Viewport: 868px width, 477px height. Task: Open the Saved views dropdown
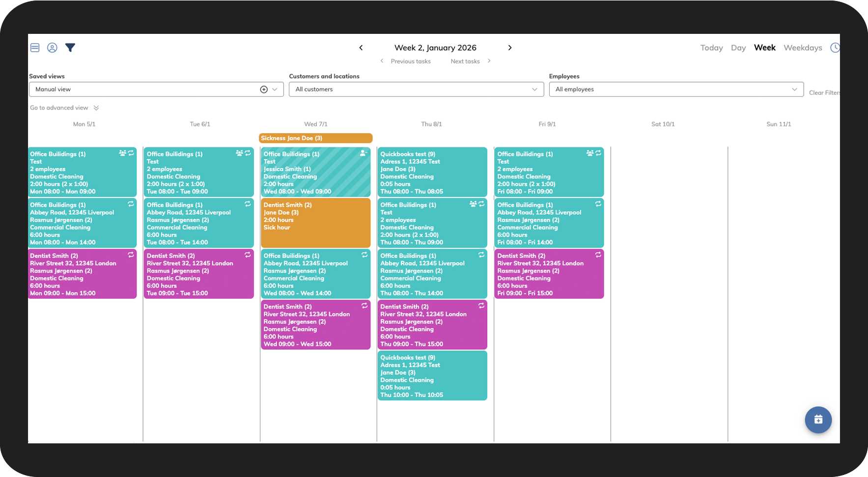coord(156,89)
